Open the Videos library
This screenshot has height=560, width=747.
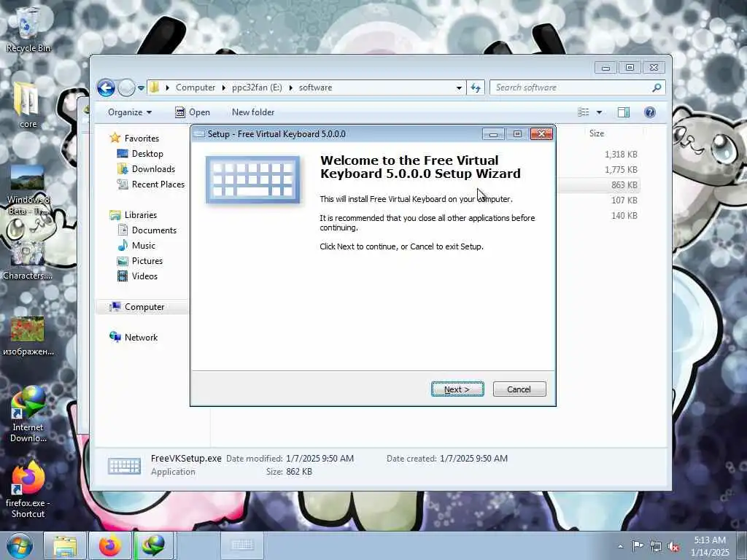[144, 276]
